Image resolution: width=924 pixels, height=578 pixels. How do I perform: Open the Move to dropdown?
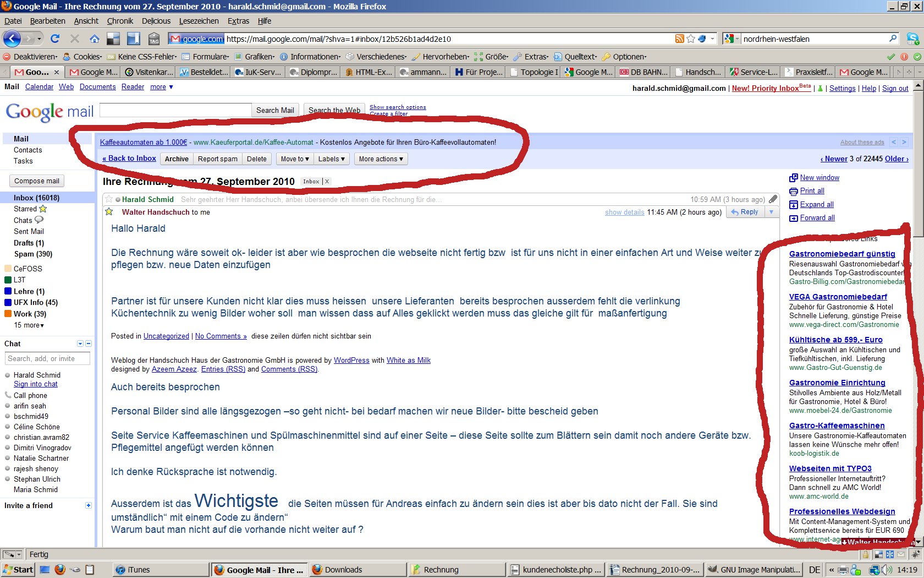[x=295, y=159]
